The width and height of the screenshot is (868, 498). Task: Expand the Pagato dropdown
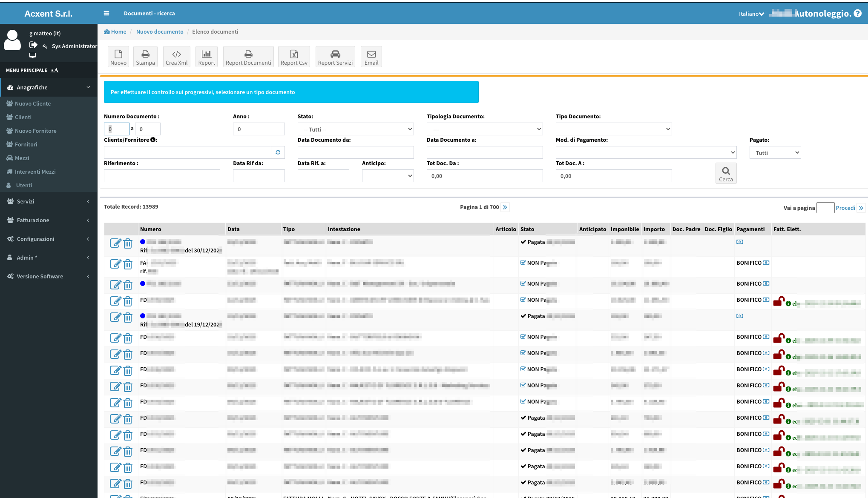tap(775, 153)
